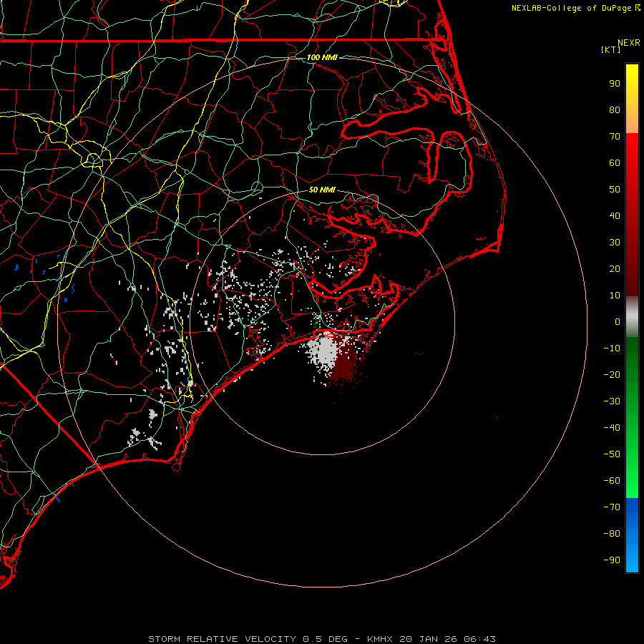Click the 0.5 DEG elevation text
644x644 pixels.
(326, 639)
